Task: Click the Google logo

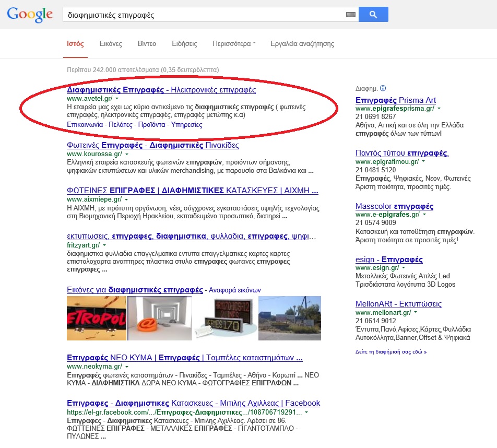Action: pyautogui.click(x=30, y=15)
